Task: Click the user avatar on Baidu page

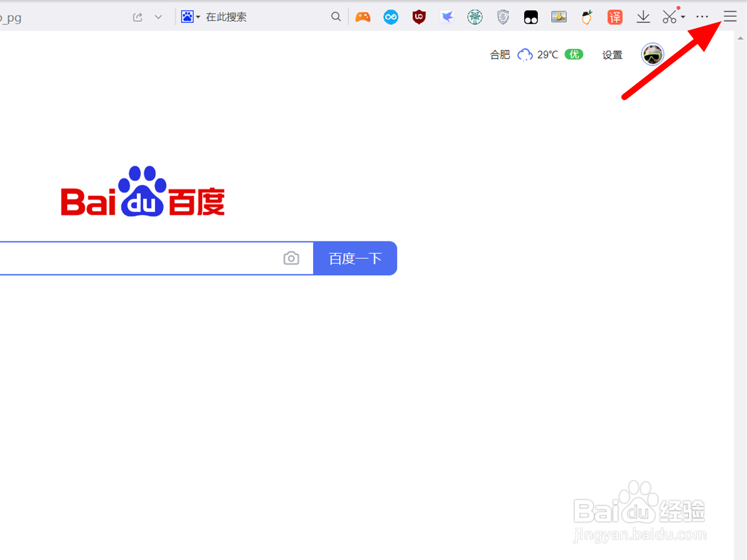Action: [652, 55]
